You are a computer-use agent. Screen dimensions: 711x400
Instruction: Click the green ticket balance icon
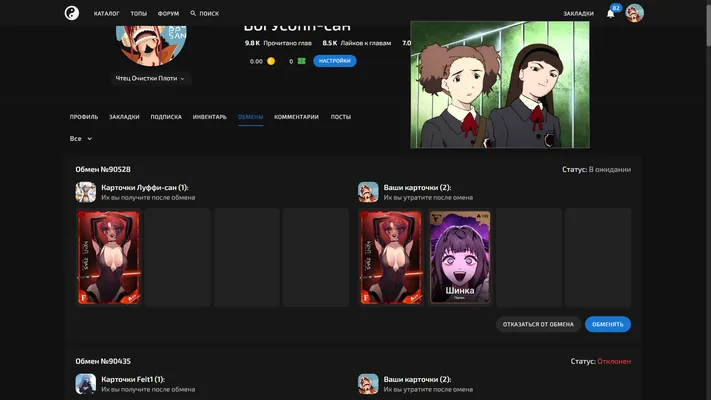[301, 61]
